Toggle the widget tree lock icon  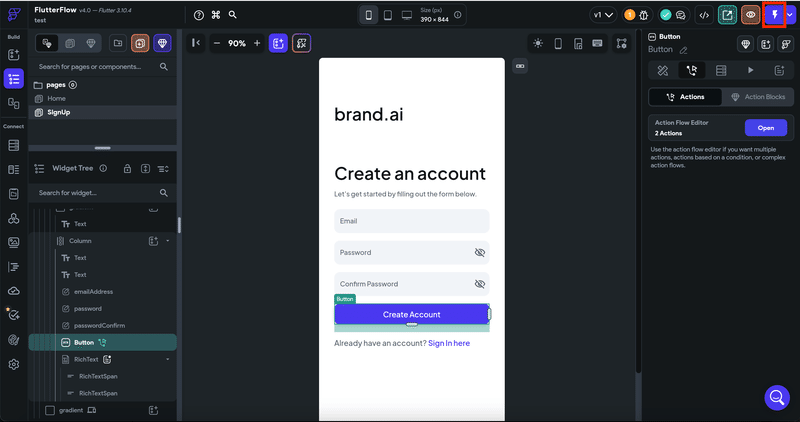[x=128, y=169]
